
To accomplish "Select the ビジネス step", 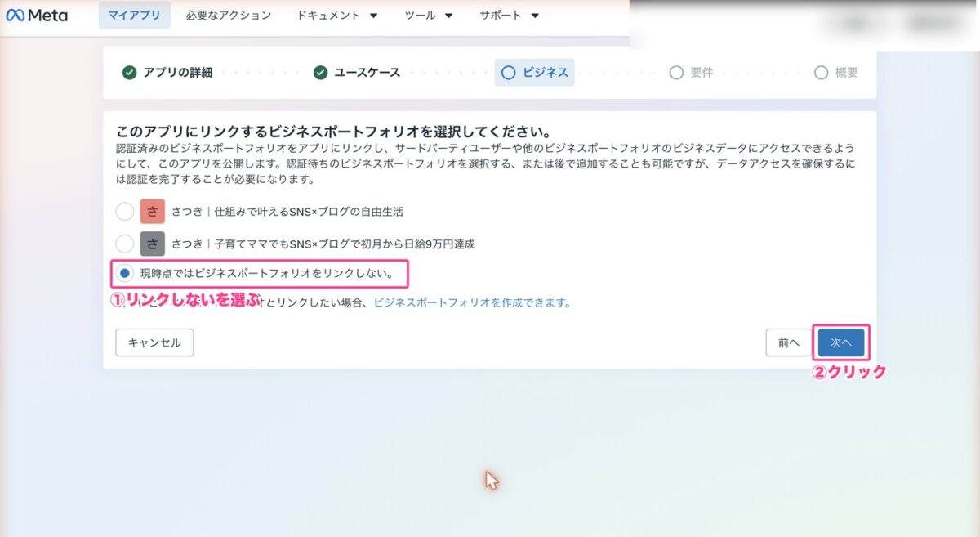I will coord(535,73).
